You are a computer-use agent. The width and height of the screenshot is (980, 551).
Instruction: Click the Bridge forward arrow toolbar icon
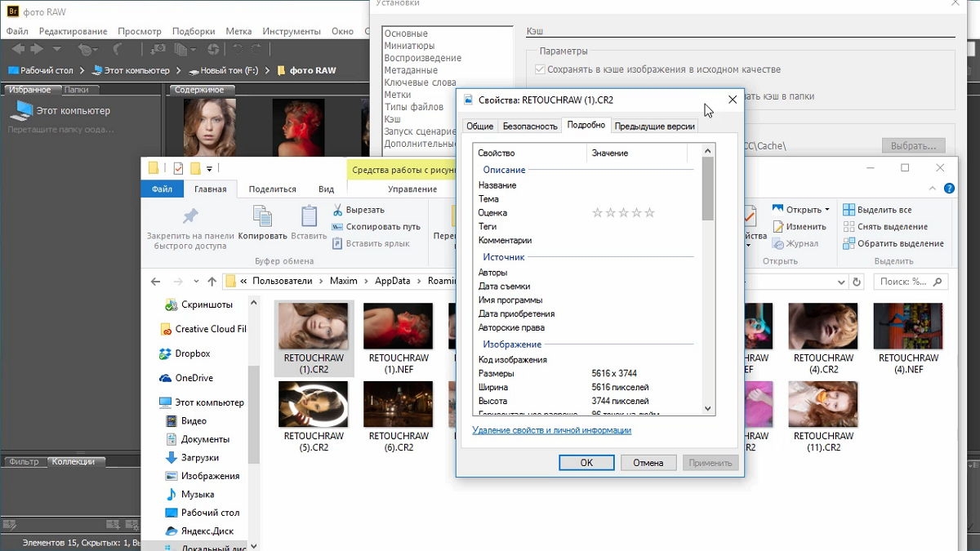[37, 49]
